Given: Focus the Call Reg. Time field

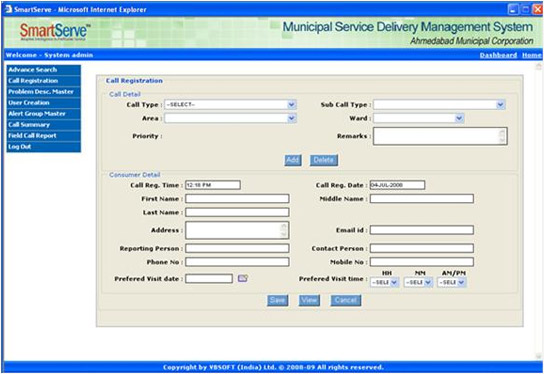Looking at the screenshot, I should (213, 185).
